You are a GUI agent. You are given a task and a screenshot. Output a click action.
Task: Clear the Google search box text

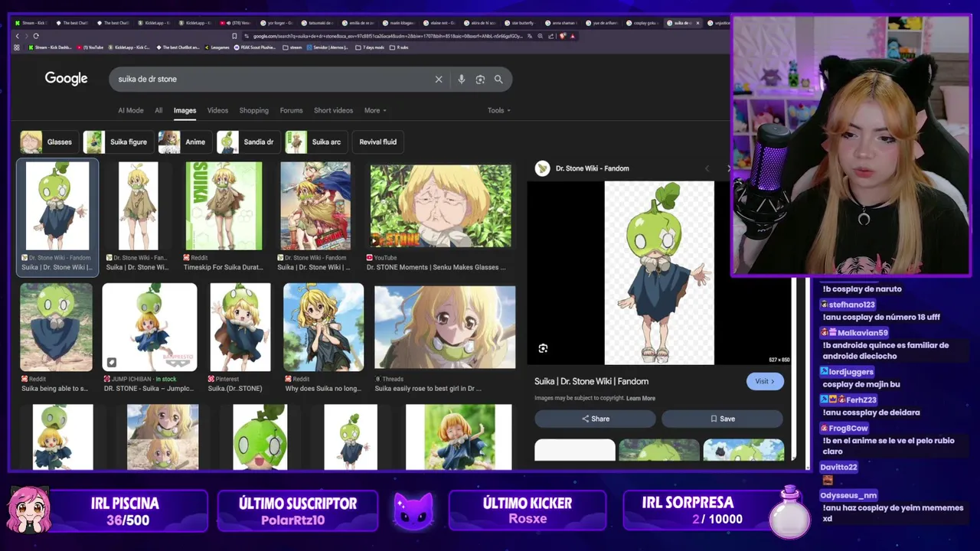point(439,79)
